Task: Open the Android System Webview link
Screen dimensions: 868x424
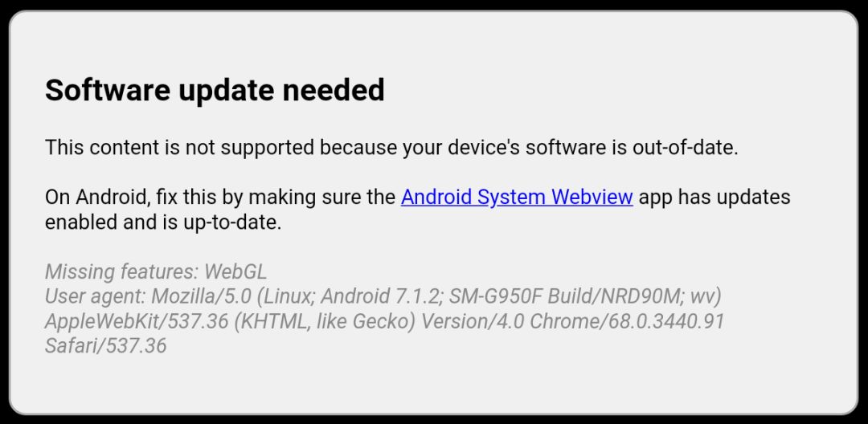Action: point(517,197)
